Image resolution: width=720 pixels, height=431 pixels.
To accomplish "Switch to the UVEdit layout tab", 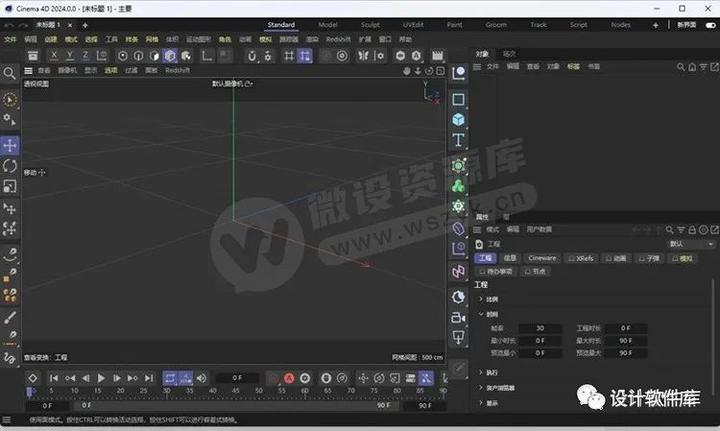I will coord(413,25).
